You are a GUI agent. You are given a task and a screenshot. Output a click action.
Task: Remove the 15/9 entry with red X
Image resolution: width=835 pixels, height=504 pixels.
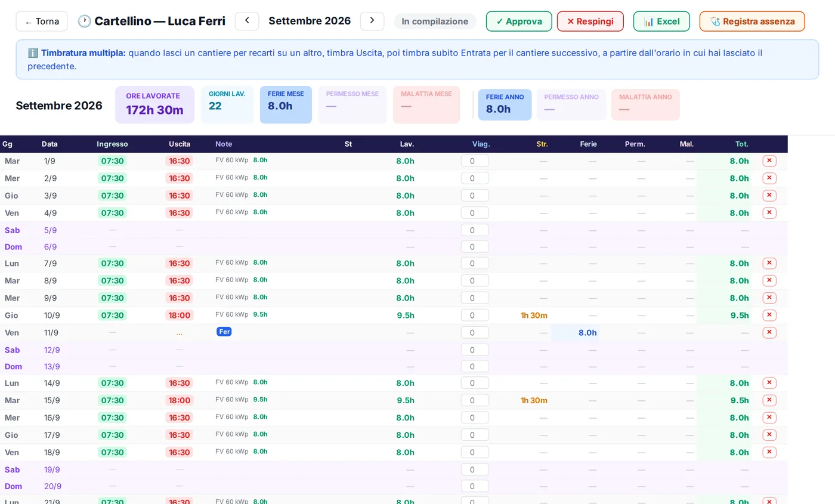769,401
